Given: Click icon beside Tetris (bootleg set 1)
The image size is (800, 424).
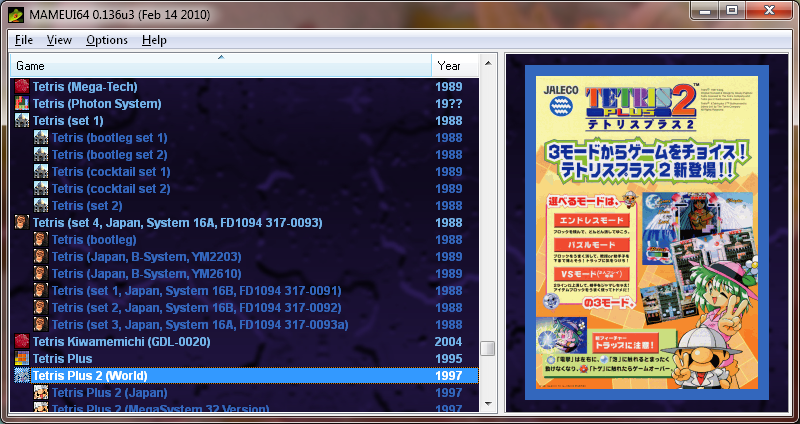Looking at the screenshot, I should [41, 138].
